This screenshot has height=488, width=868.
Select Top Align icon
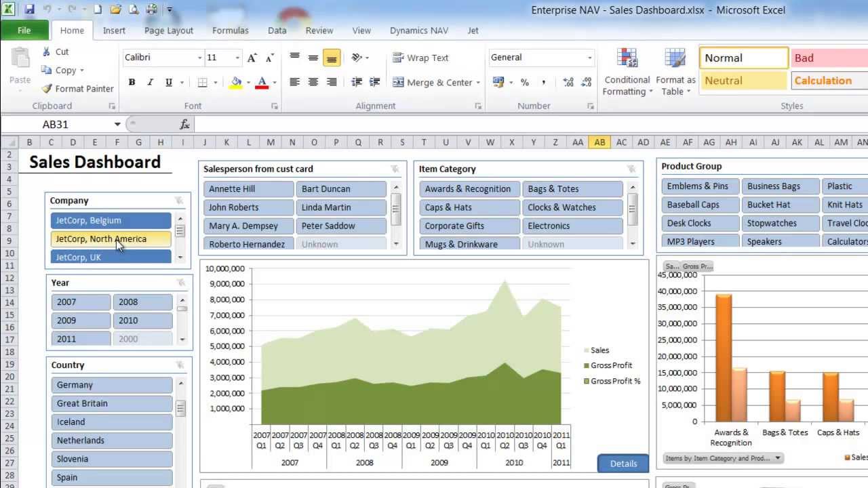pyautogui.click(x=295, y=58)
